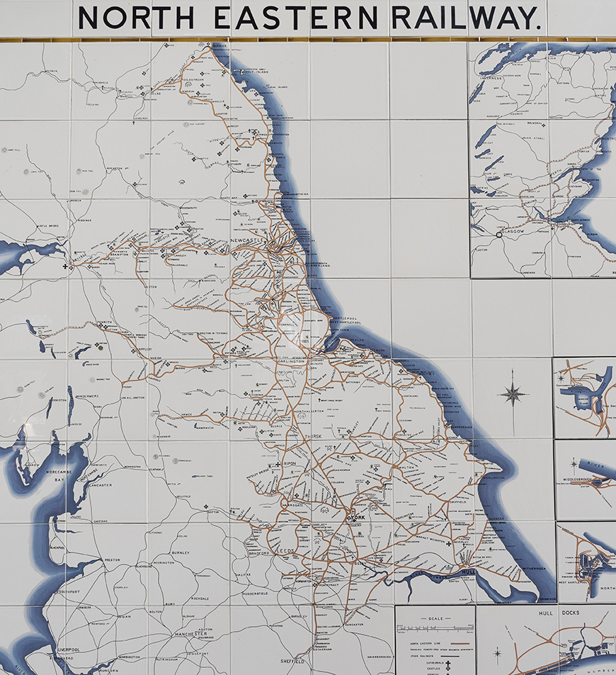Click the PENRITH label
This screenshot has width=616, height=675.
point(105,322)
